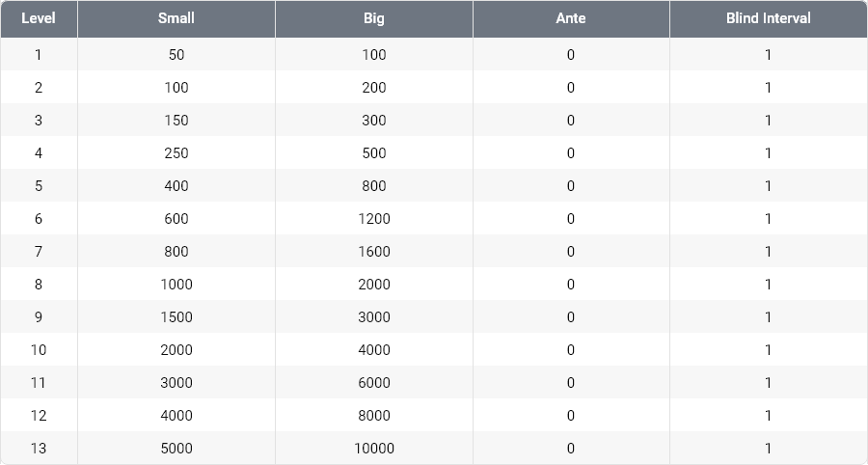This screenshot has height=465, width=868.
Task: Click the Level column header
Action: pyautogui.click(x=39, y=18)
